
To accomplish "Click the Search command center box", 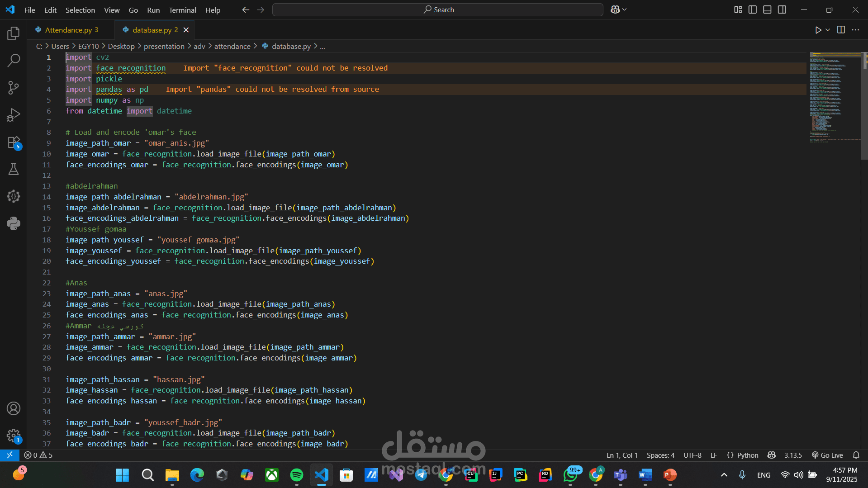I will (x=437, y=9).
